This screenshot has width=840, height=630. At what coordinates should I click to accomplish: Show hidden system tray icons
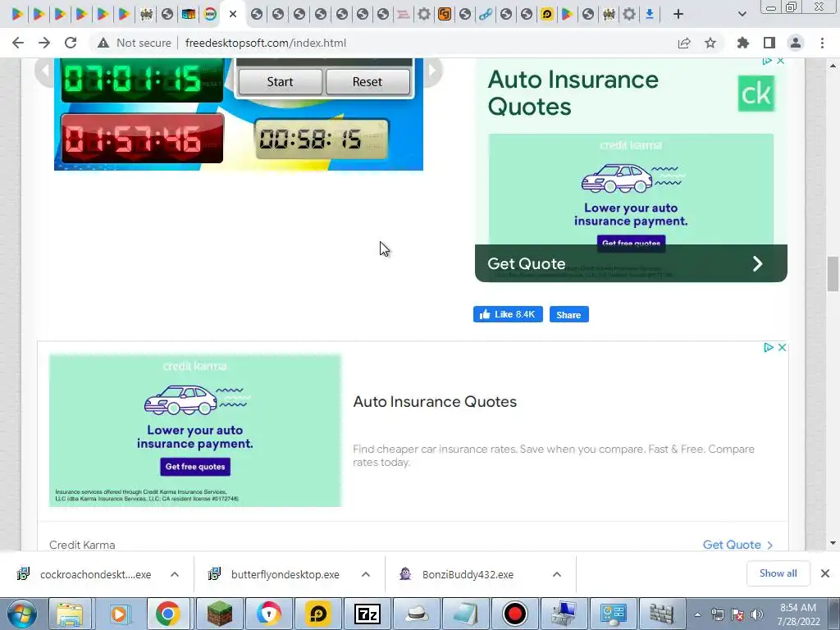coord(697,614)
